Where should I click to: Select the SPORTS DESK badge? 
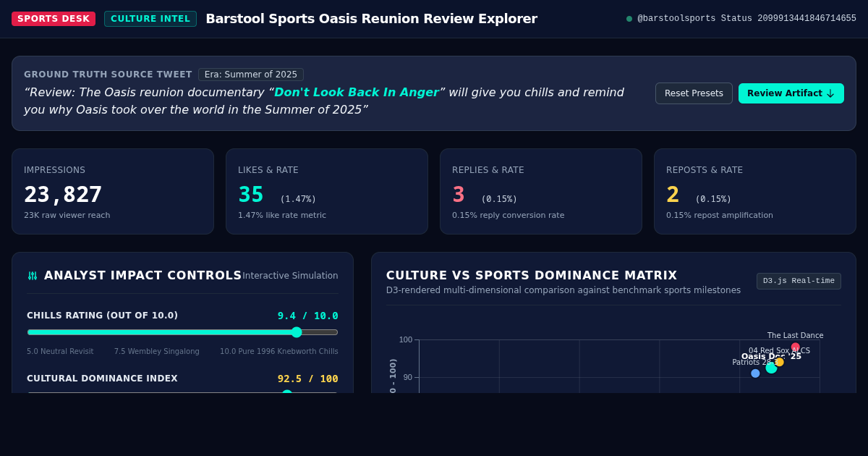54,19
